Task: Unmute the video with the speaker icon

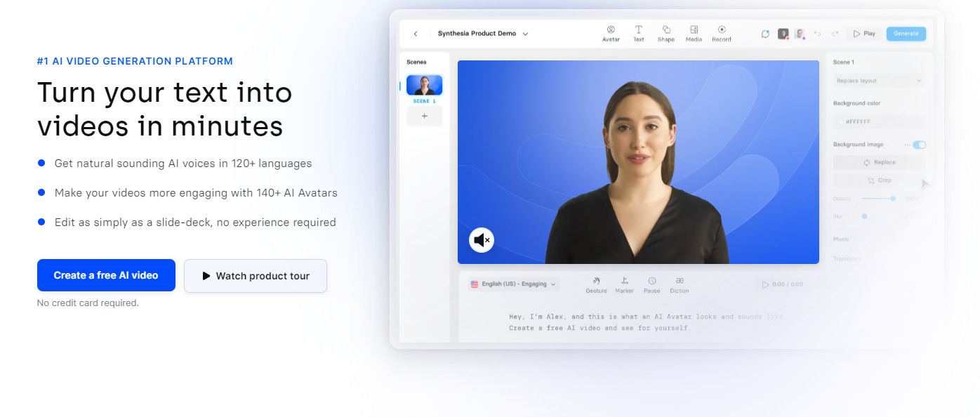Action: coord(482,240)
